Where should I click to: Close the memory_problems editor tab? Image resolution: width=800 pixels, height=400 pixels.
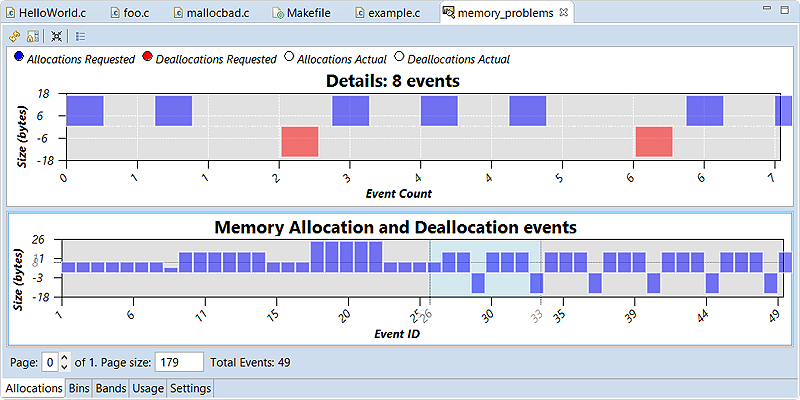pyautogui.click(x=563, y=13)
